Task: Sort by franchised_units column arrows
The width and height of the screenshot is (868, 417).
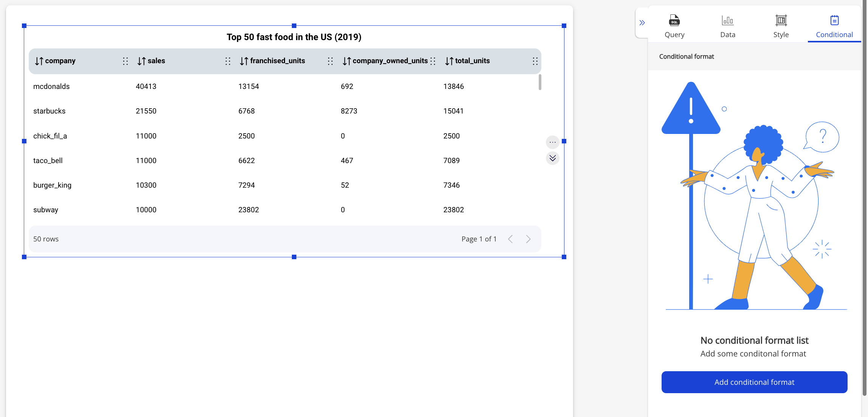Action: [x=244, y=61]
